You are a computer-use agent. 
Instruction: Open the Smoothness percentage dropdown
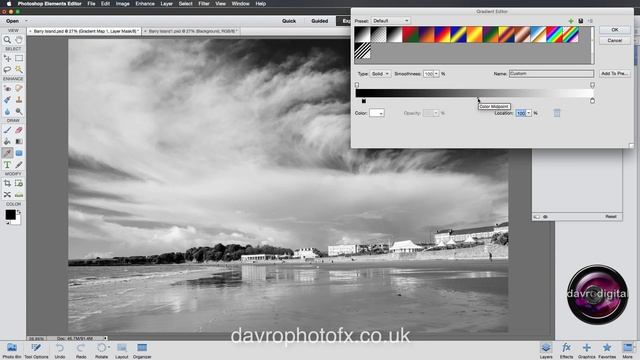436,74
